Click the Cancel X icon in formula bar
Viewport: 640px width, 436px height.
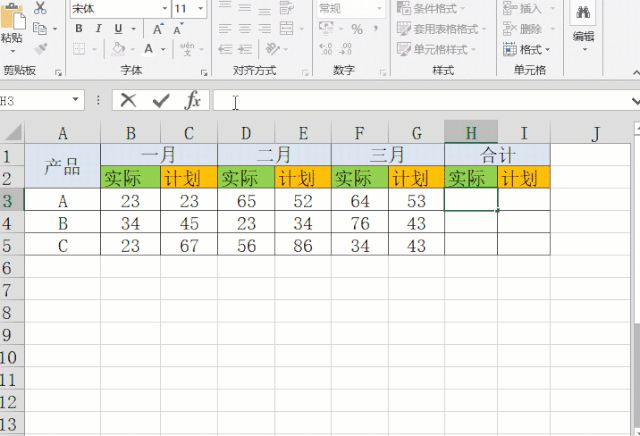click(x=128, y=100)
